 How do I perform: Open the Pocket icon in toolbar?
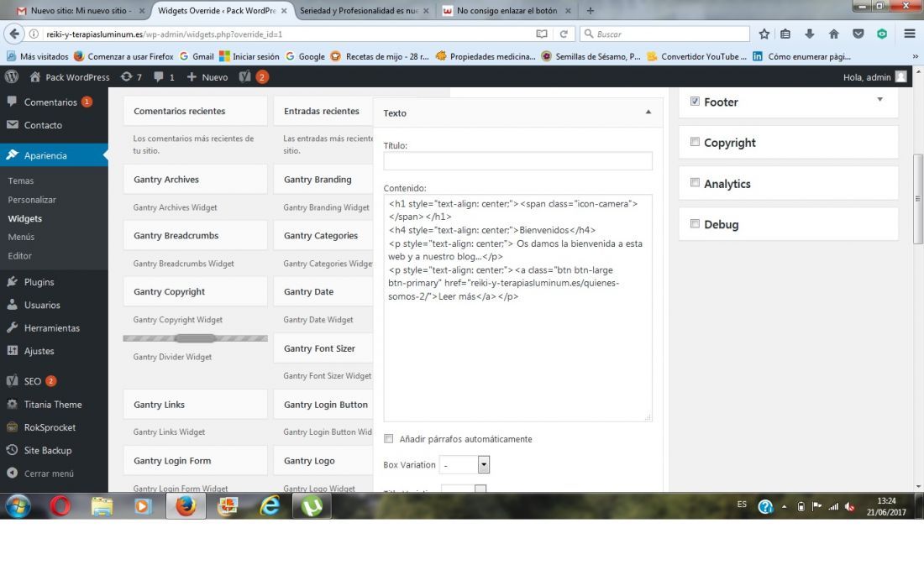point(858,34)
